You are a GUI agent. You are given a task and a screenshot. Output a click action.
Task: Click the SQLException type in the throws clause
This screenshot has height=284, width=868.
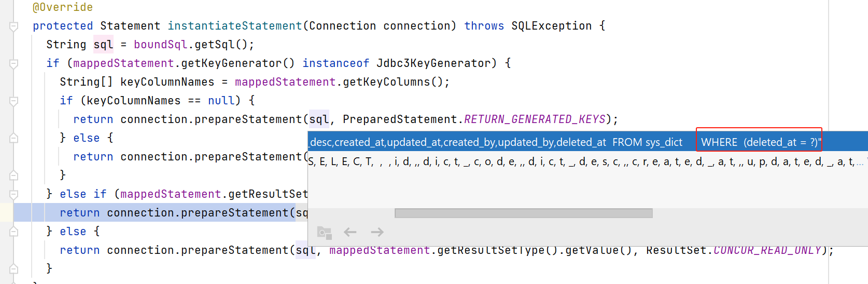pos(551,26)
